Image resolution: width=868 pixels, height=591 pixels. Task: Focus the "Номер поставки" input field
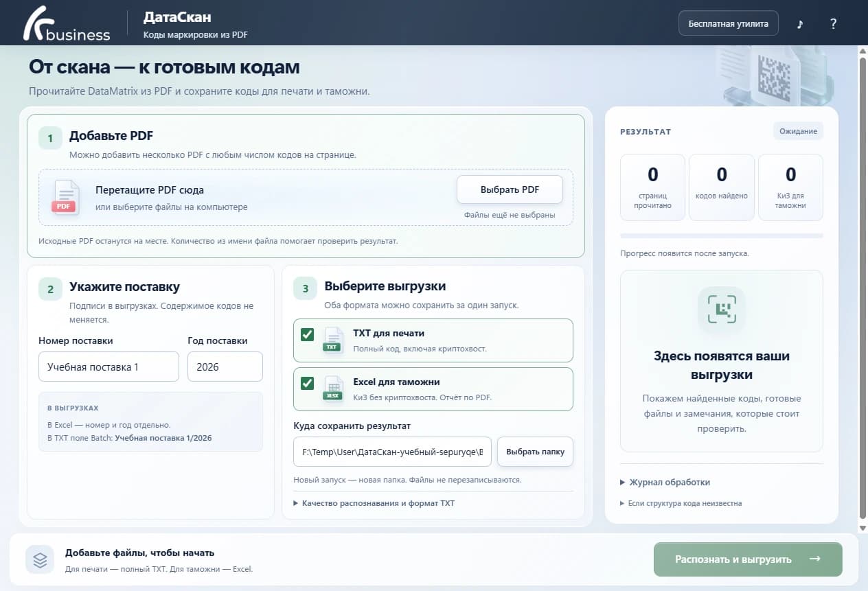108,367
